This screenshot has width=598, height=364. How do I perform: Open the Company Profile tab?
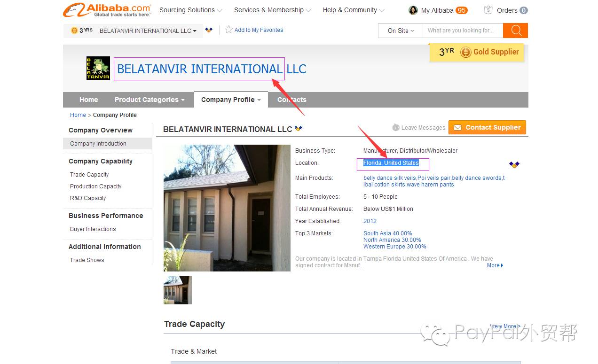[x=231, y=100]
